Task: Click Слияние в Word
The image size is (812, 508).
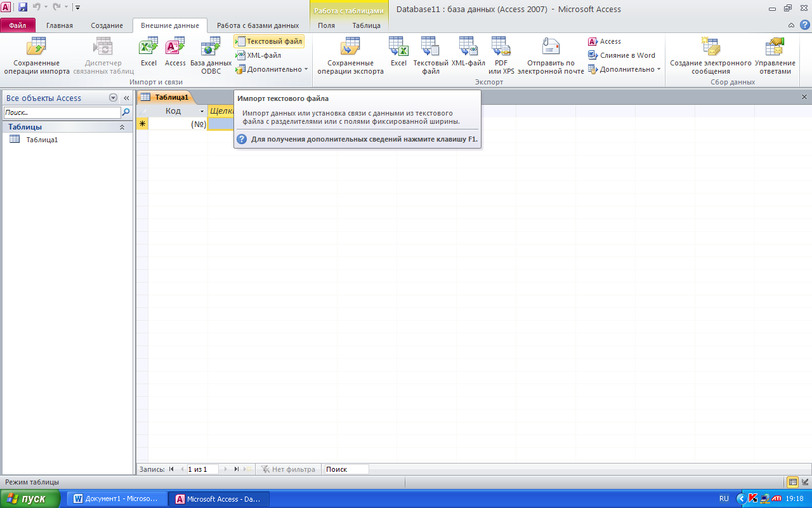Action: click(622, 55)
